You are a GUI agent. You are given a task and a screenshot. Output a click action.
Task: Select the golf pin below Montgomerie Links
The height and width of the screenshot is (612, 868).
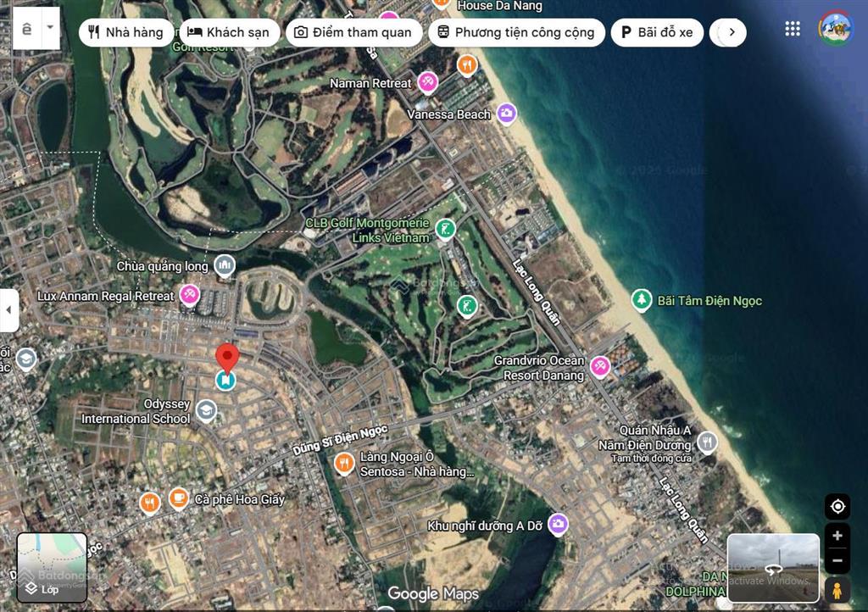467,306
